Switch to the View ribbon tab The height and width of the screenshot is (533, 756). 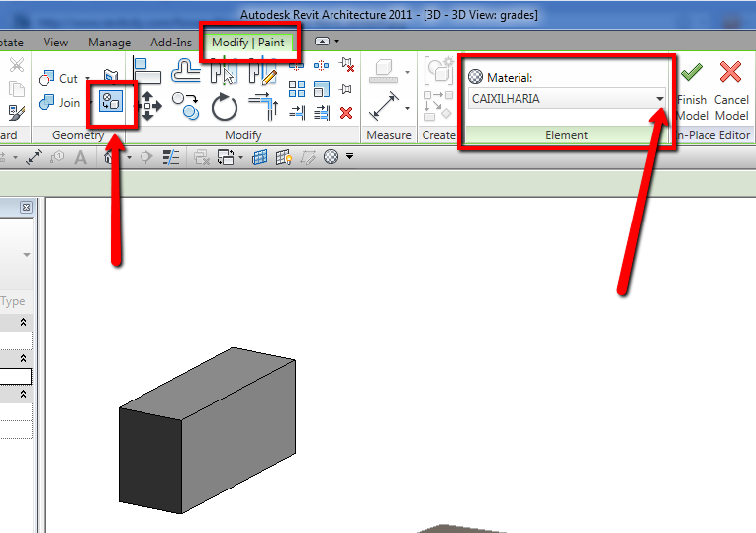55,43
